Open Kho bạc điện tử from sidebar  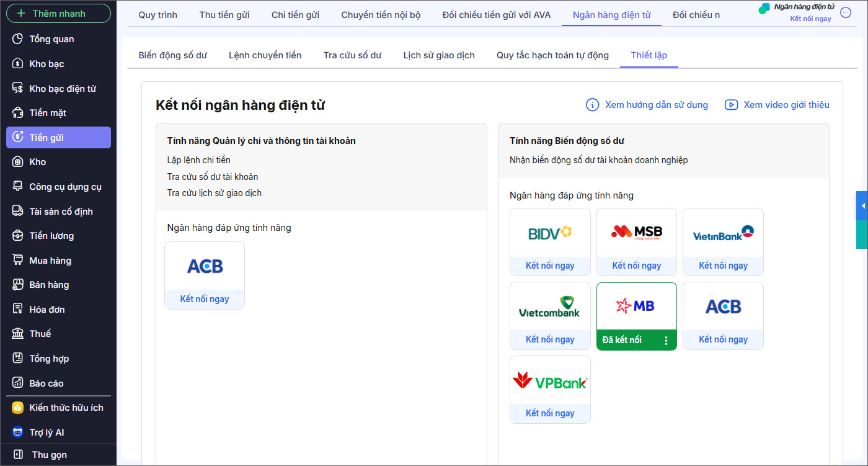(x=18, y=89)
